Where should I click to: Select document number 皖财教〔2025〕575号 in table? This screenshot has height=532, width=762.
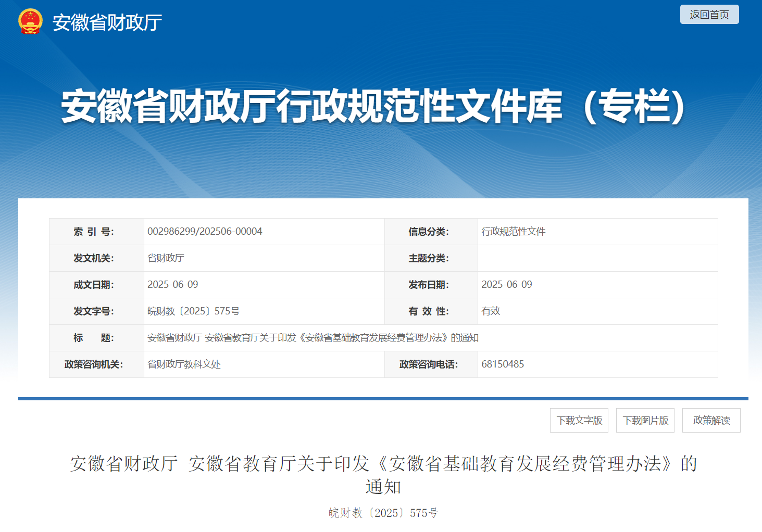tap(194, 311)
